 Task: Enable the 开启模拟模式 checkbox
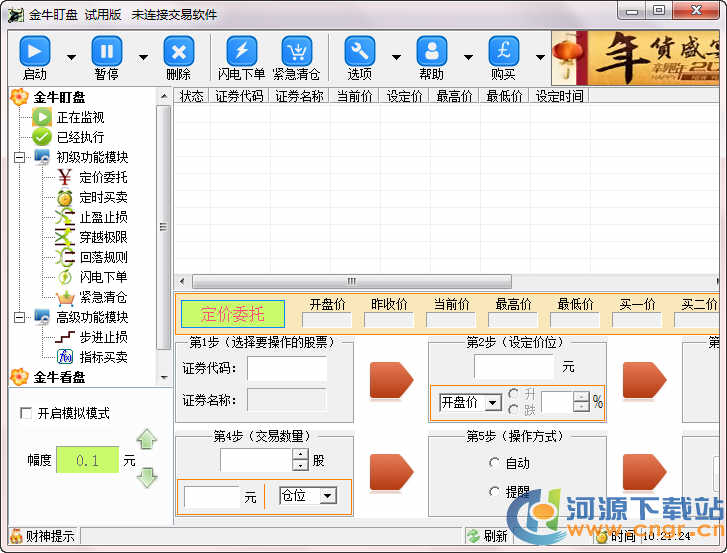26,413
